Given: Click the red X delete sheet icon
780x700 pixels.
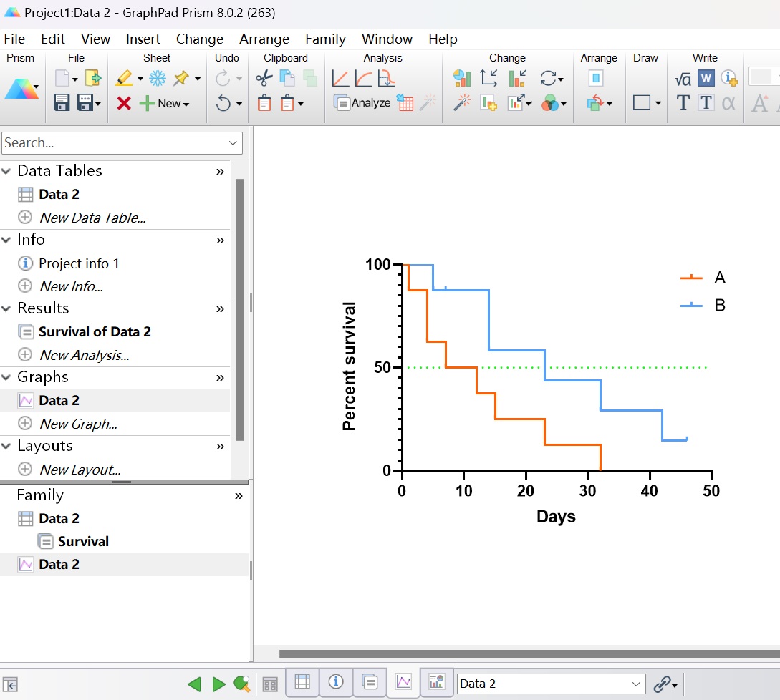Looking at the screenshot, I should tap(124, 104).
